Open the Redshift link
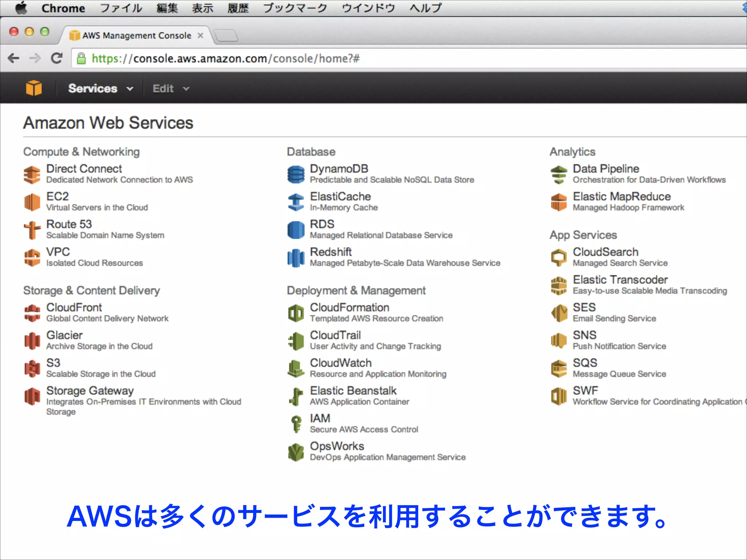Viewport: 747px width, 560px height. pyautogui.click(x=330, y=252)
